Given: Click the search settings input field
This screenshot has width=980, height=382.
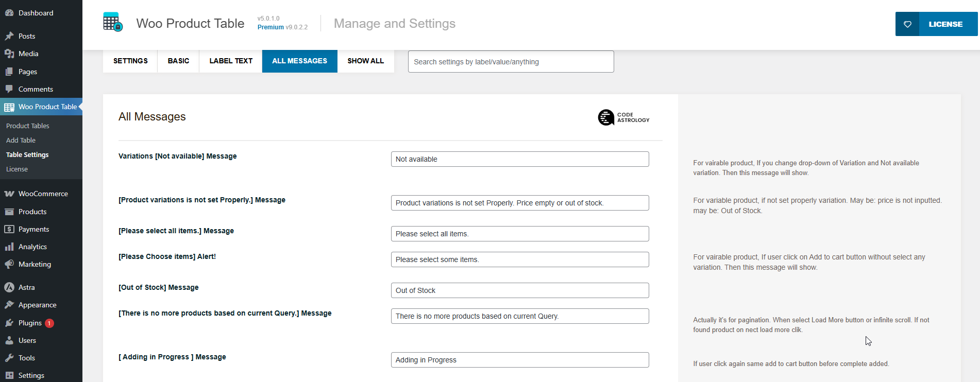Looking at the screenshot, I should click(x=511, y=62).
